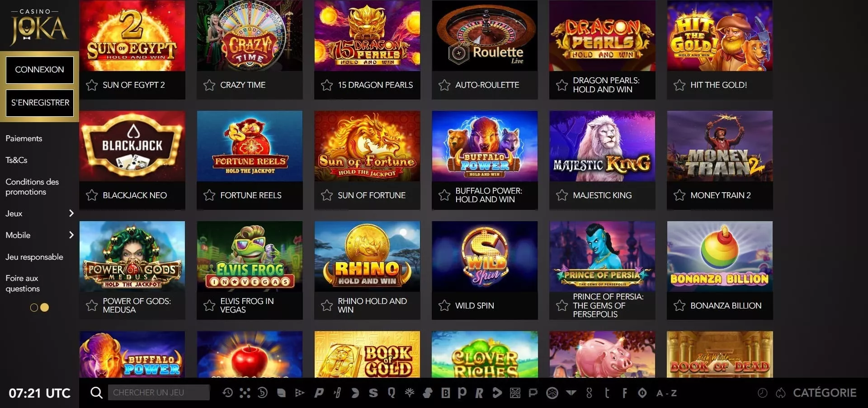The image size is (868, 408).
Task: Open recently played history clock icon
Action: (227, 393)
